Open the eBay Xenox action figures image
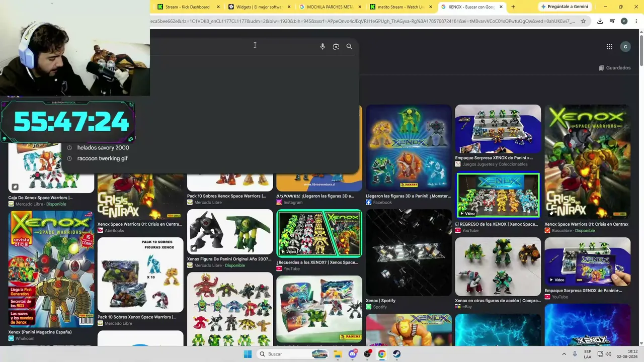 498,266
